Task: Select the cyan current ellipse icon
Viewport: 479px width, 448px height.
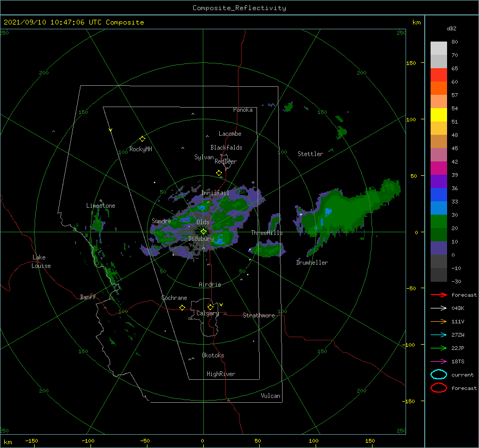Action: click(439, 374)
